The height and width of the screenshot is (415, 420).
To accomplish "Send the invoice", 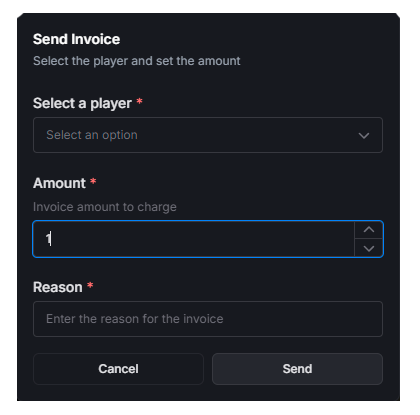I will 297,369.
